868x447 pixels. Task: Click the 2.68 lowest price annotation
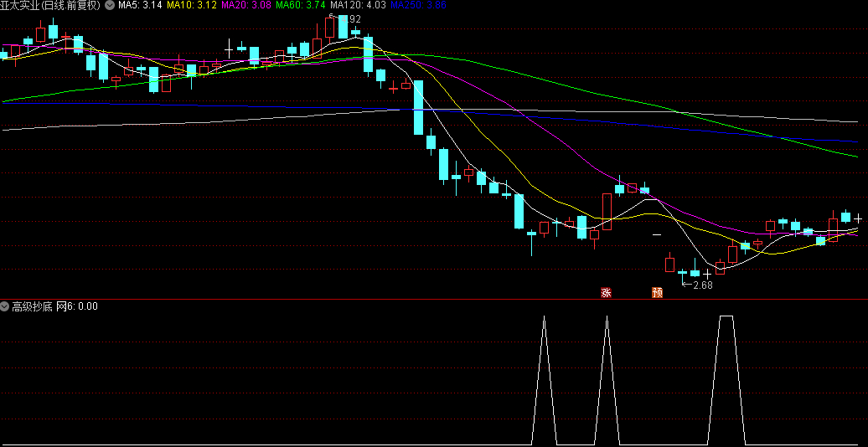click(701, 285)
